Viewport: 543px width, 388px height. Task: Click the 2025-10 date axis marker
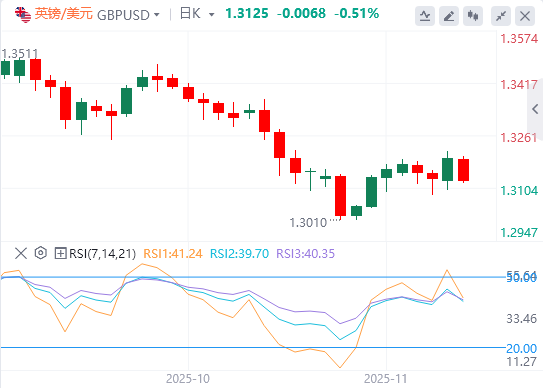tap(188, 379)
